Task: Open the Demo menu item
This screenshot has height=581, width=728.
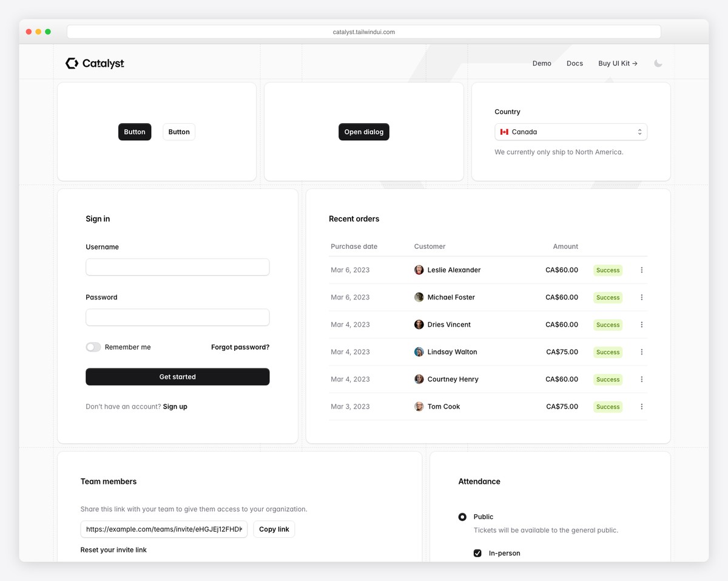Action: pyautogui.click(x=542, y=63)
